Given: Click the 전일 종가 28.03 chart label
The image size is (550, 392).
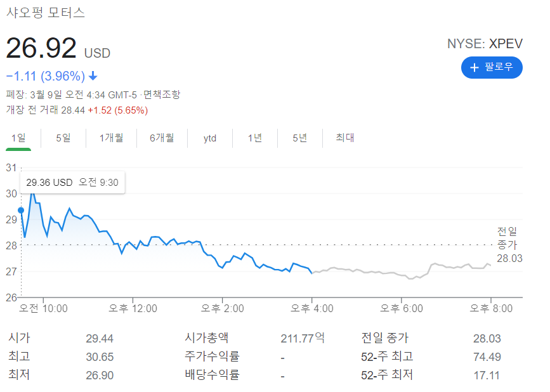Looking at the screenshot, I should (x=509, y=245).
